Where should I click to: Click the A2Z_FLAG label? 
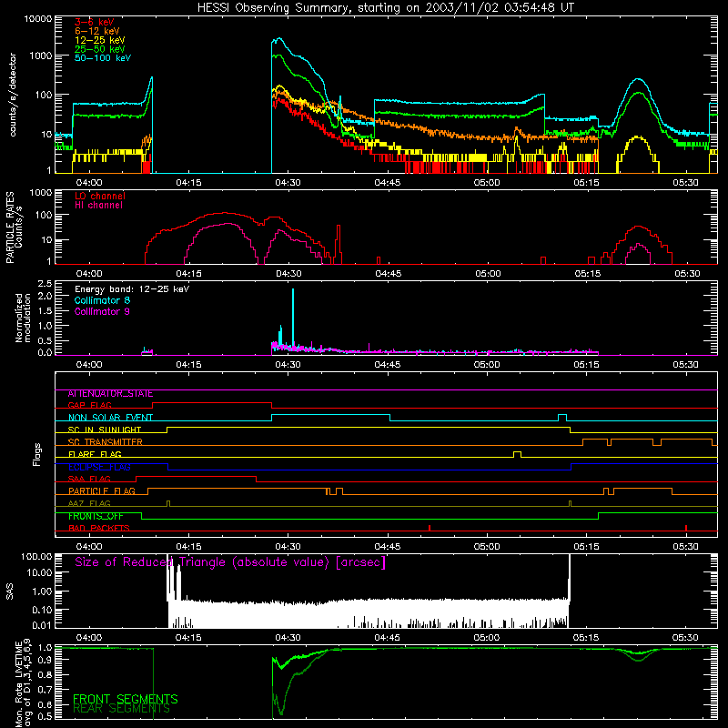point(89,503)
